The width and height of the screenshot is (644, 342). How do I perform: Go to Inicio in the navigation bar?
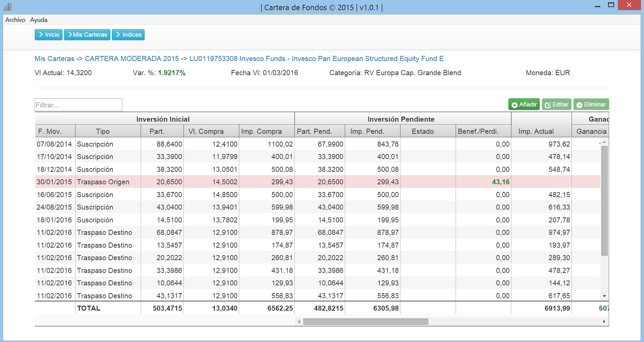[x=48, y=35]
